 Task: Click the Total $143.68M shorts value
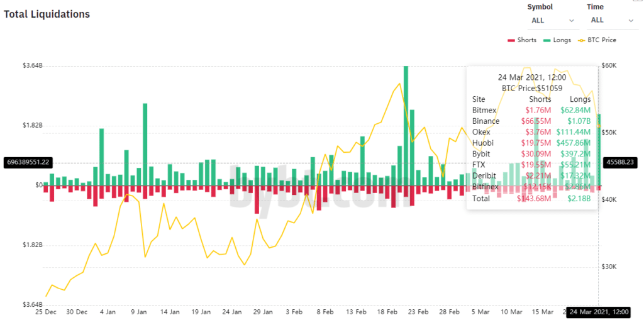coord(534,199)
